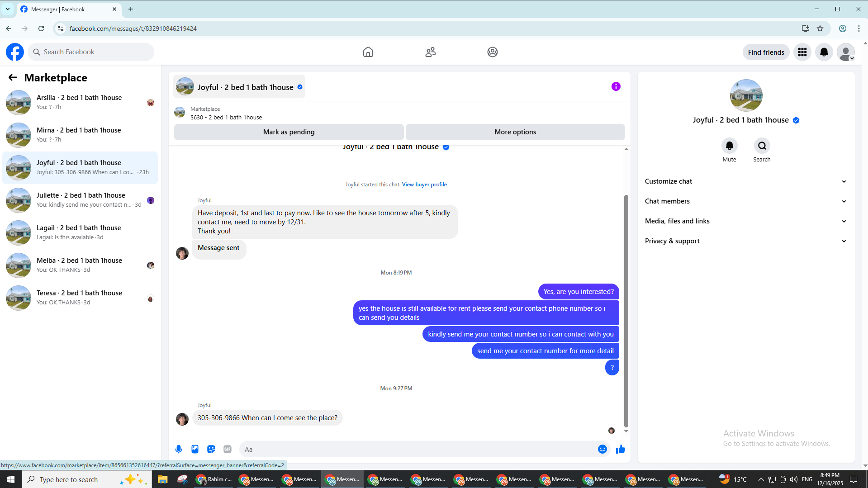Image resolution: width=868 pixels, height=488 pixels.
Task: Reload the page with the refresh icon
Action: (41, 28)
